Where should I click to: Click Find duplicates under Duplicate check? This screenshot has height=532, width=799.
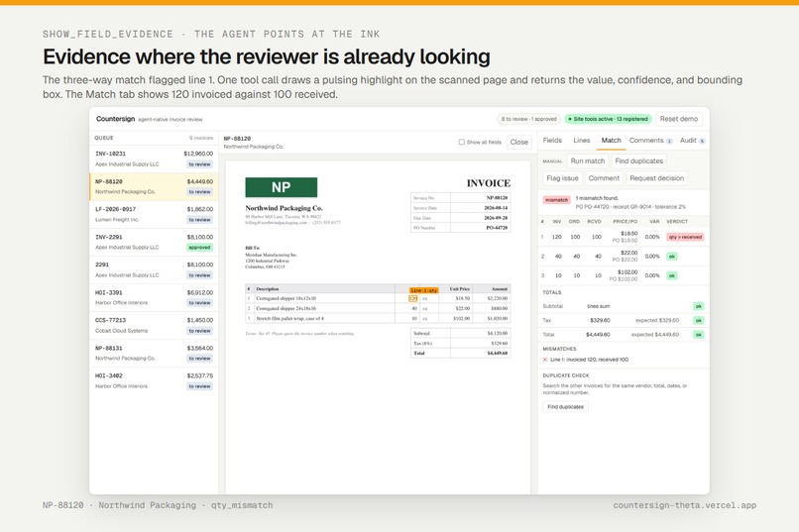(565, 407)
